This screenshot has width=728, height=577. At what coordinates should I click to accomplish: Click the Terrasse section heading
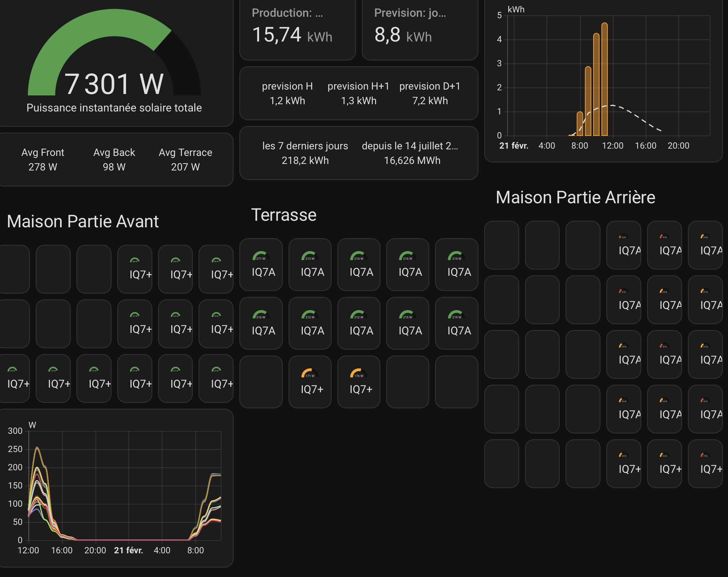coord(284,215)
